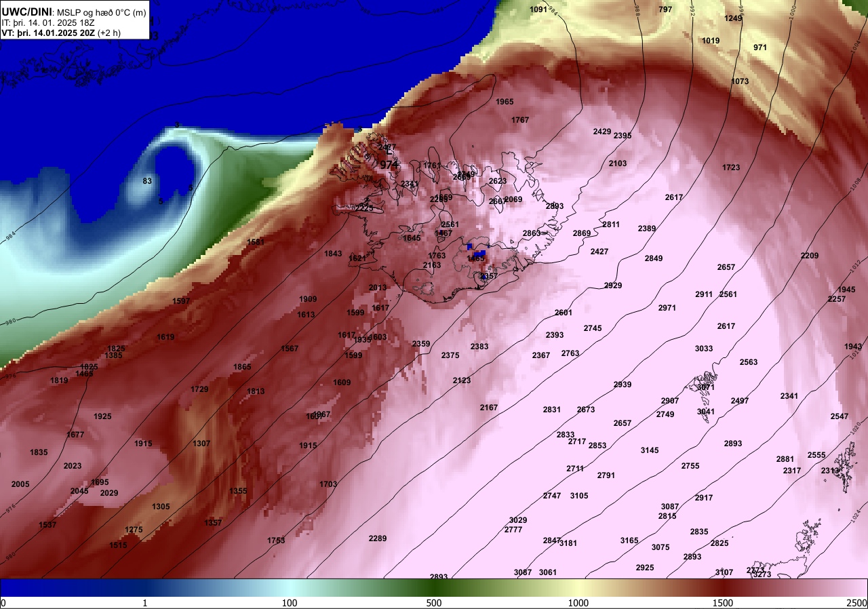Click the value 1307
The width and height of the screenshot is (868, 609).
(x=201, y=444)
